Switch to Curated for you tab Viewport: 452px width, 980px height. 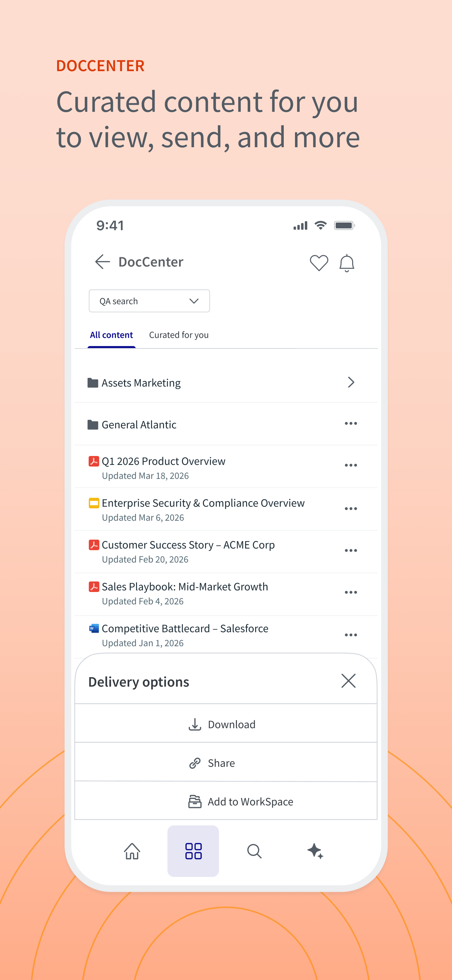[179, 335]
